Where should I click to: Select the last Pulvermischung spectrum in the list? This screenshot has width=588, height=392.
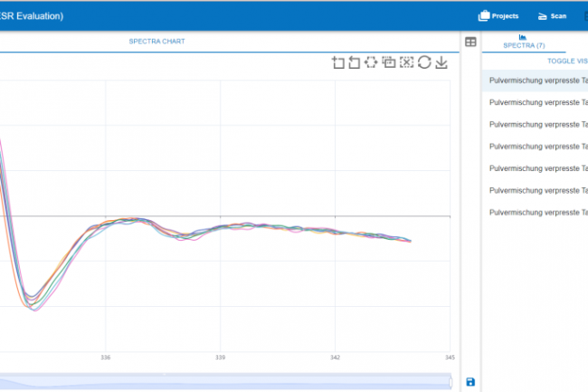(537, 212)
